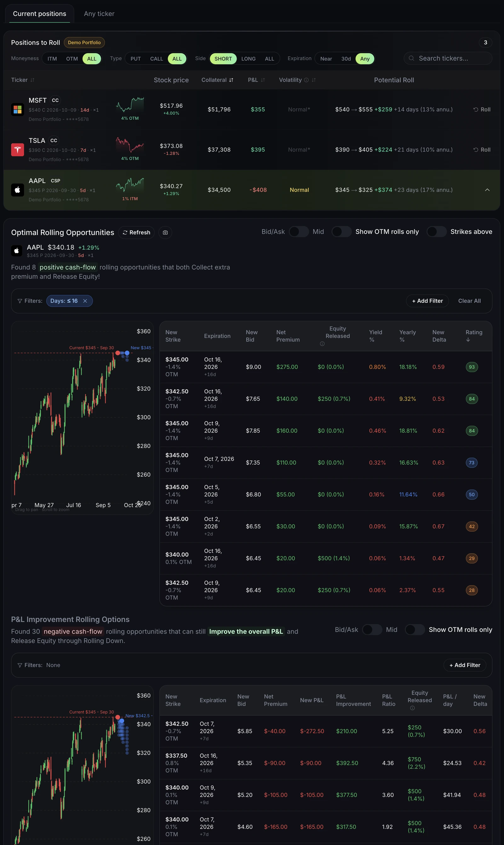Open MSFT mini sparkline chart
The height and width of the screenshot is (845, 504).
coord(130,105)
